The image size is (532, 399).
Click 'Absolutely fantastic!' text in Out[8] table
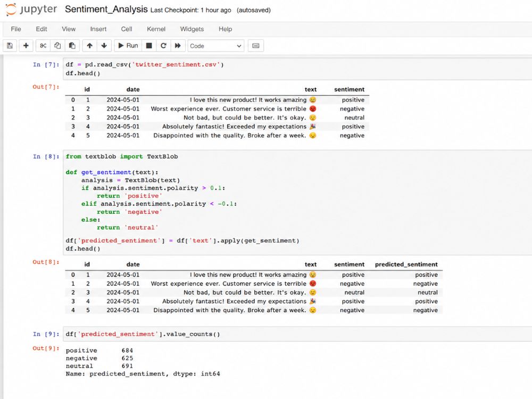tap(193, 301)
